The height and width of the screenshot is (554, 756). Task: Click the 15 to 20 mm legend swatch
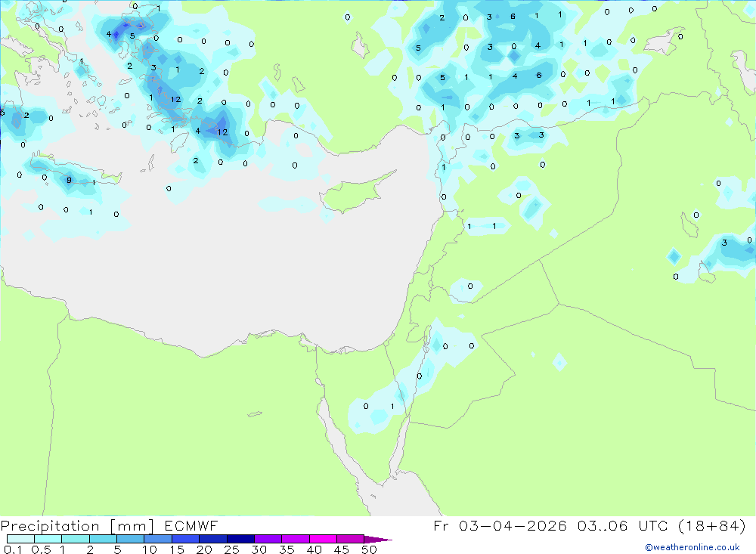[185, 539]
